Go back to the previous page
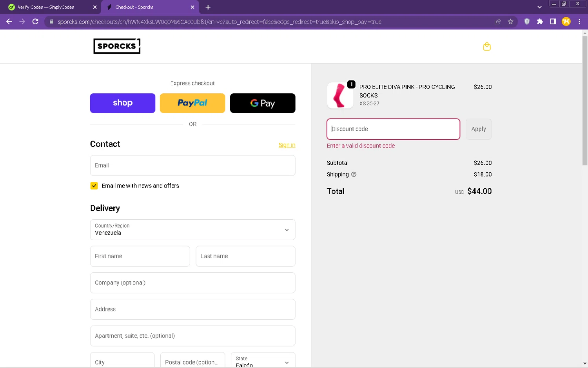This screenshot has height=368, width=588. point(9,22)
